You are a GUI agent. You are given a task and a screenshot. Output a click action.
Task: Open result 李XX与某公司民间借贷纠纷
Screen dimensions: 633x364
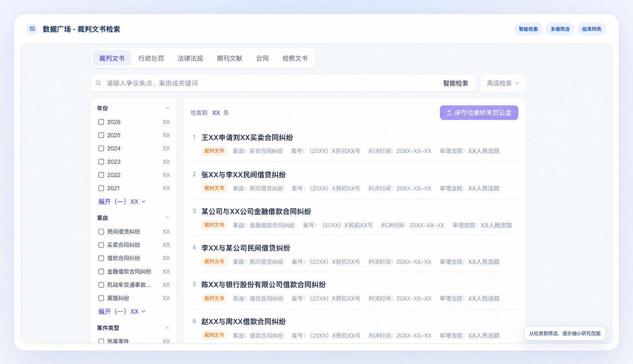pos(246,248)
